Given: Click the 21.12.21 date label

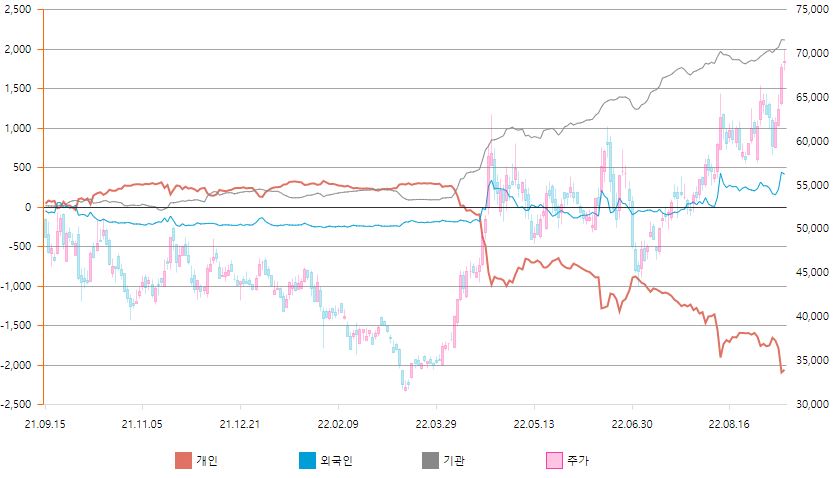Looking at the screenshot, I should point(240,423).
